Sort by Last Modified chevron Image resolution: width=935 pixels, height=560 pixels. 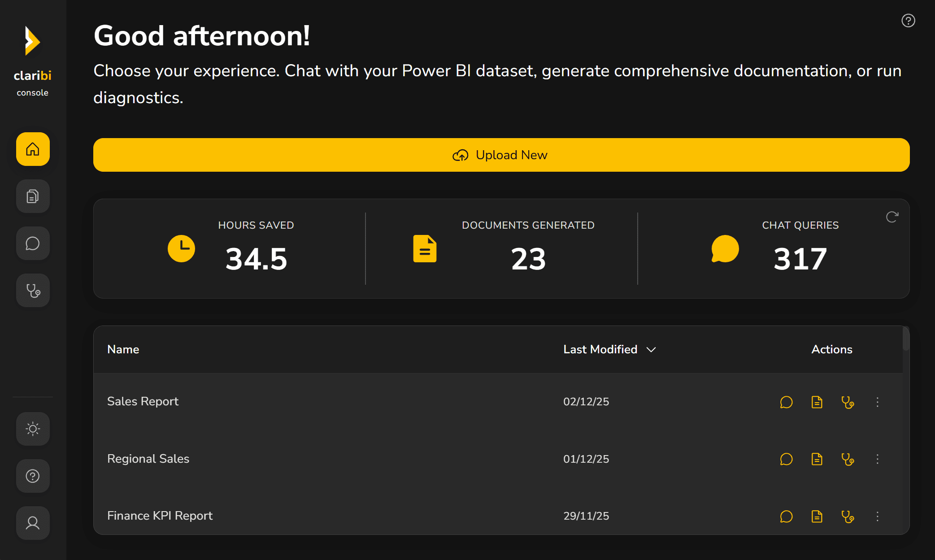[651, 349]
